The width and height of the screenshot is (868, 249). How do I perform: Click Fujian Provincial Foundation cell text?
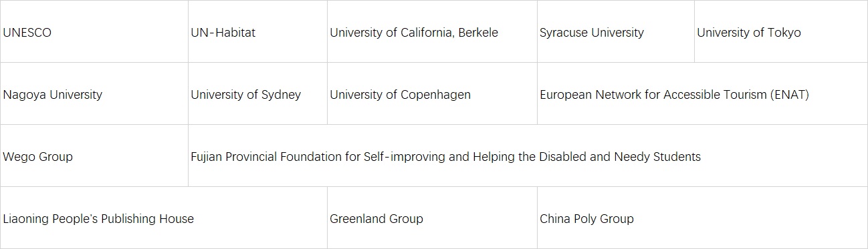445,157
